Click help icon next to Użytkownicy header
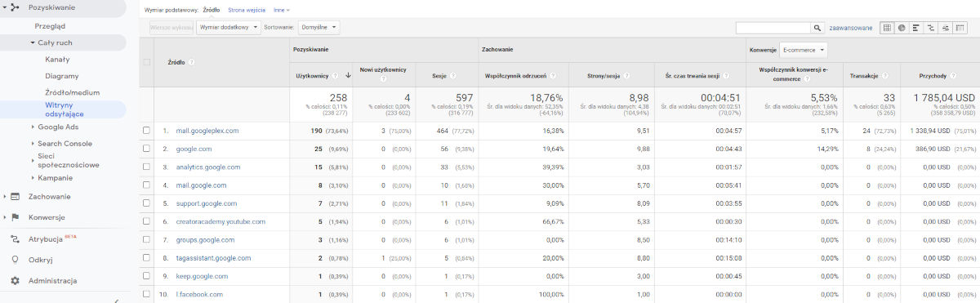The image size is (980, 303). 335,75
